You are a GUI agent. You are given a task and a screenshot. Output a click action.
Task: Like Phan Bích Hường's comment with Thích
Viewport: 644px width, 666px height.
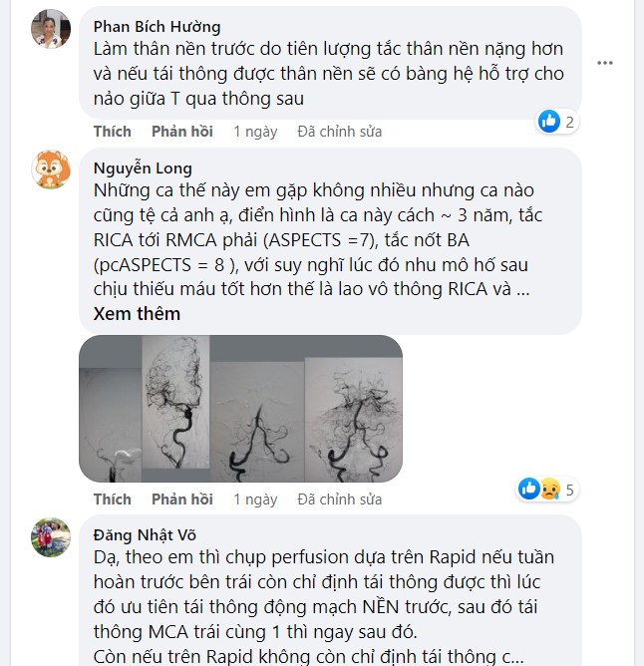[112, 132]
